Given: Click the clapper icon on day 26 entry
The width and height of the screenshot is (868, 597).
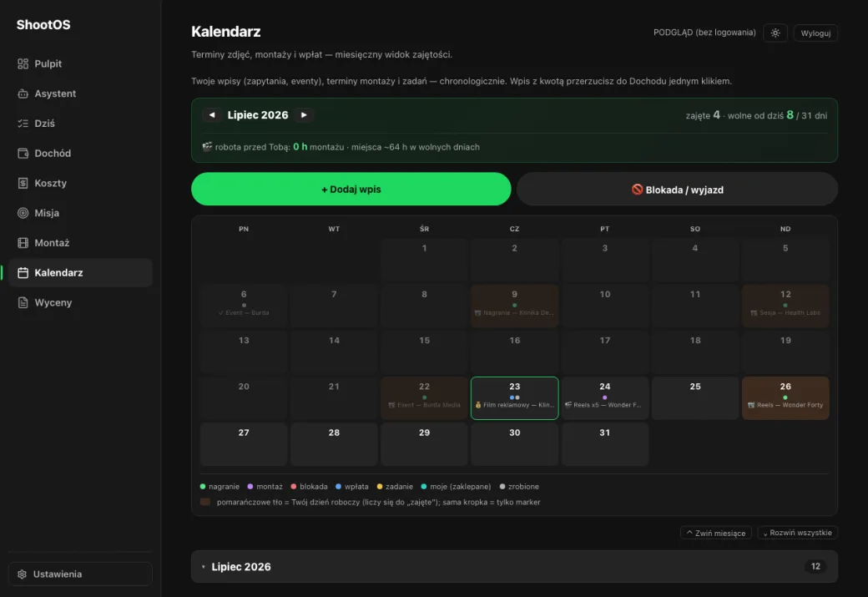Looking at the screenshot, I should coord(751,405).
